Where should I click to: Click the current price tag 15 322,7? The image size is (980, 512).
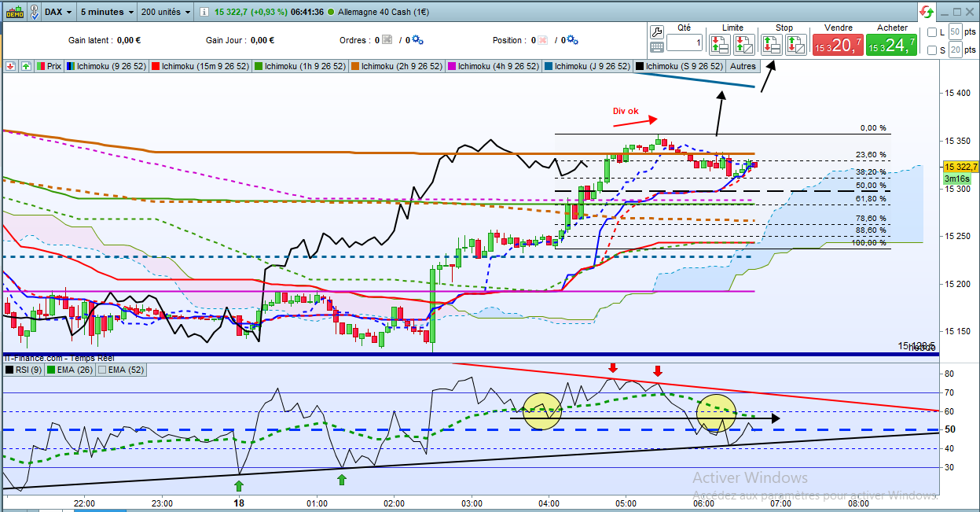[961, 167]
